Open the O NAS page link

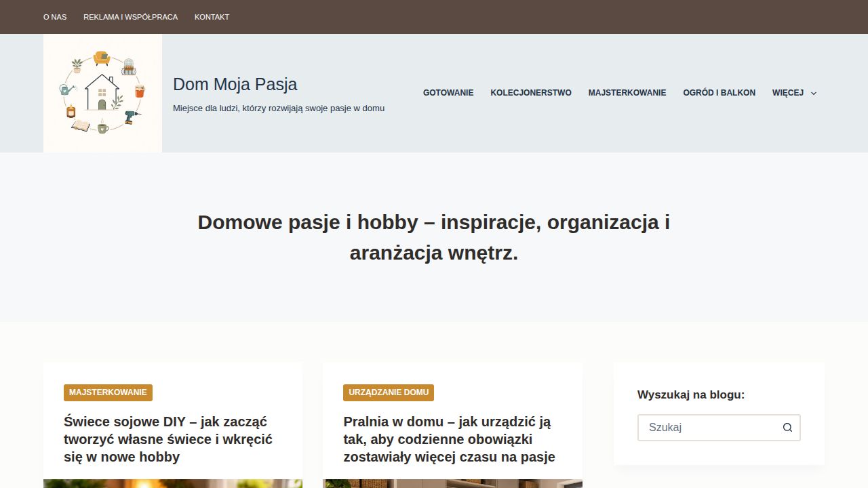click(55, 17)
